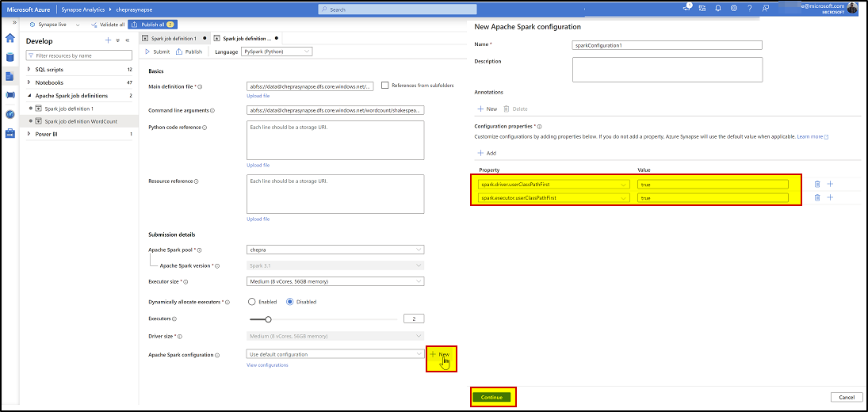Viewport: 868px width, 412px height.
Task: Open the Language PySpark (Python) dropdown
Action: (x=277, y=51)
